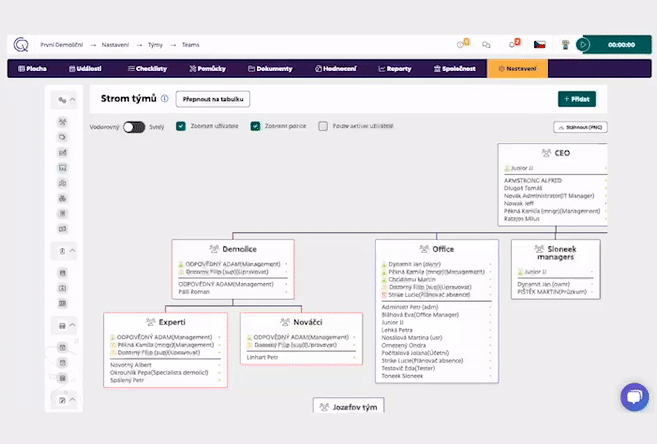
Task: Open the Checklisty menu item
Action: tap(147, 69)
